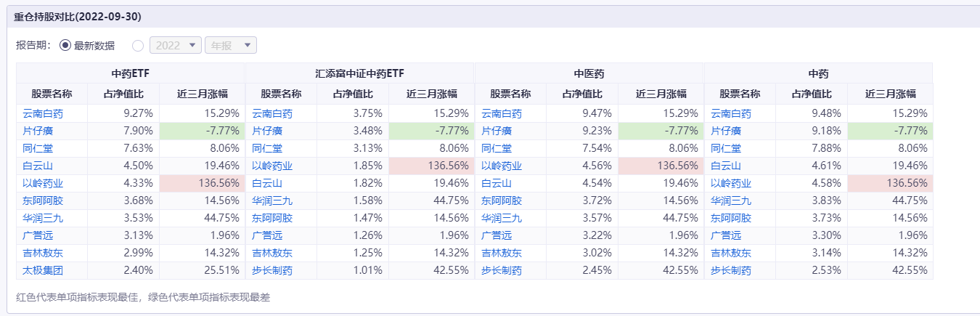This screenshot has height=316, width=980.
Task: Open 片仔癀 link under 汇添富中证中药ETF
Action: point(267,131)
